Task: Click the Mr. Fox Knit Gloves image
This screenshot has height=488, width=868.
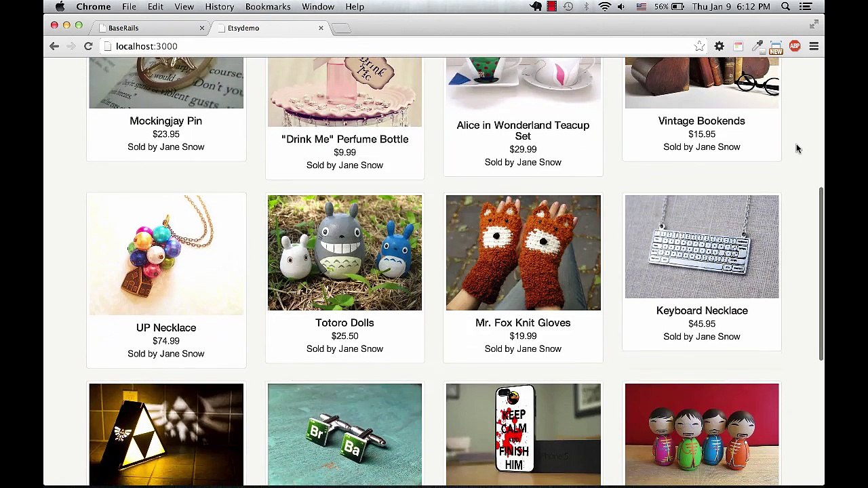Action: click(523, 253)
